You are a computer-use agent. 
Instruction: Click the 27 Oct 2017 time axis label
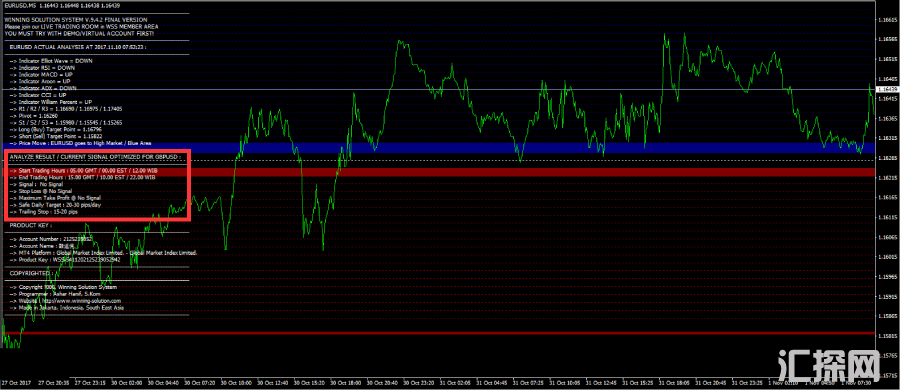coord(14,382)
